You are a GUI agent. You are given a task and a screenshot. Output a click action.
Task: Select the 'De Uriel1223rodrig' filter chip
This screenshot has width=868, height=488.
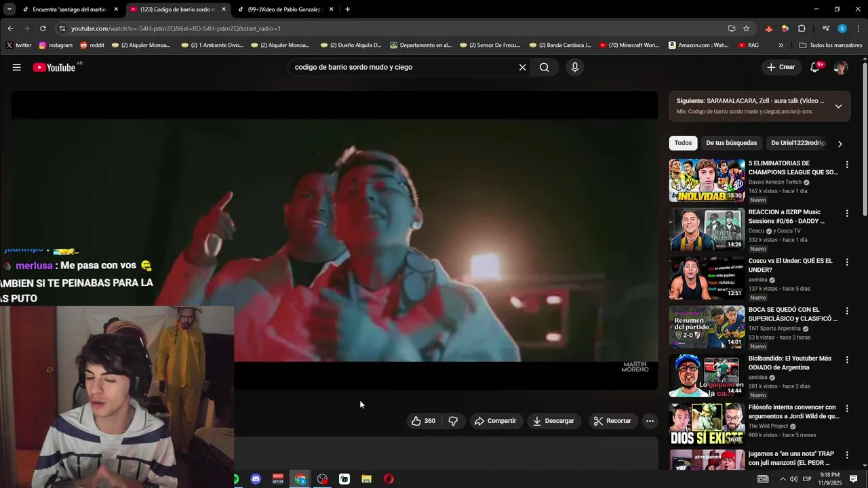pos(798,143)
